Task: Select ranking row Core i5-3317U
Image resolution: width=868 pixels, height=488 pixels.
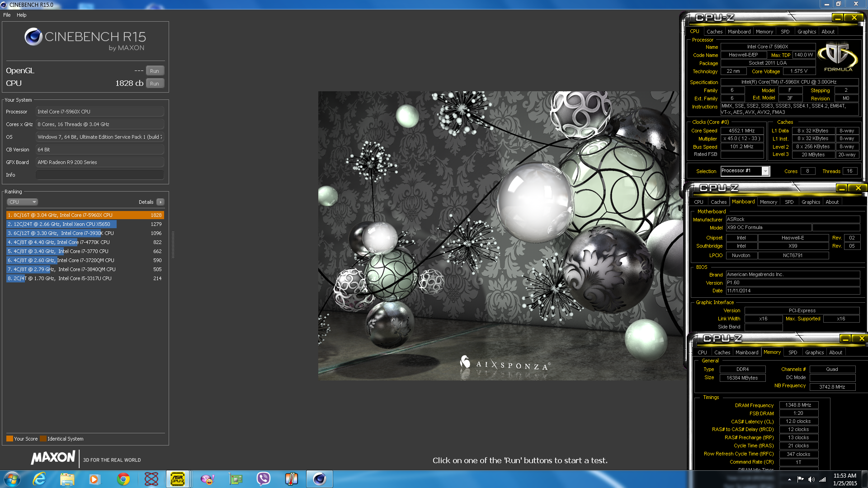Action: [x=85, y=278]
